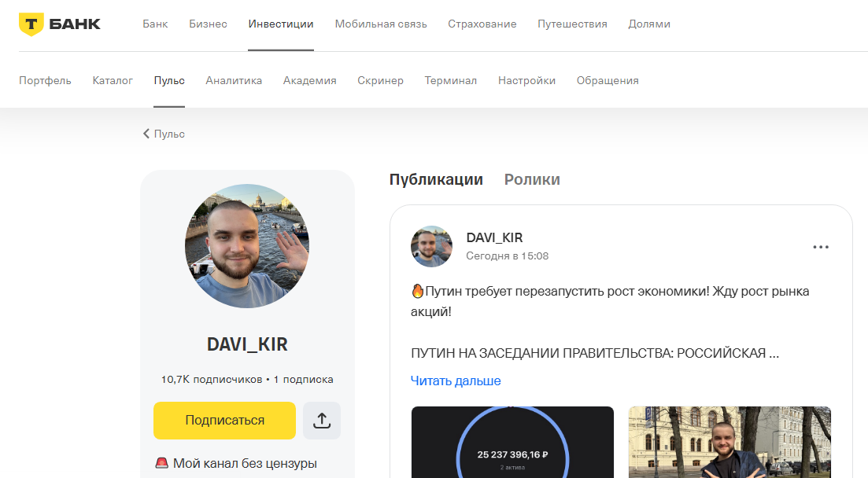Open the Аналитика tab
868x478 pixels.
coord(234,81)
